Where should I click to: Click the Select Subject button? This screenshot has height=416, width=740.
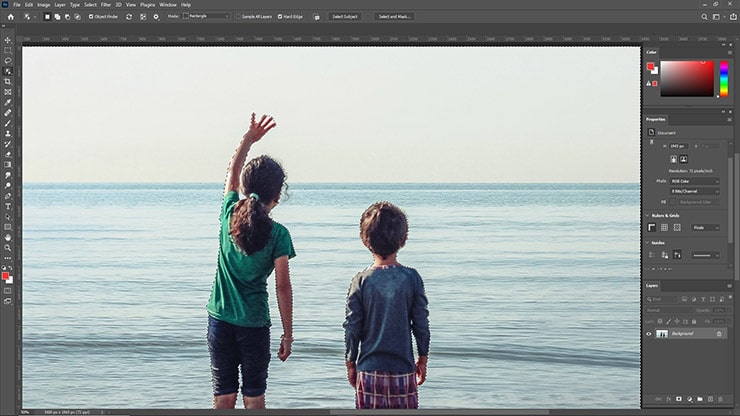[x=345, y=16]
